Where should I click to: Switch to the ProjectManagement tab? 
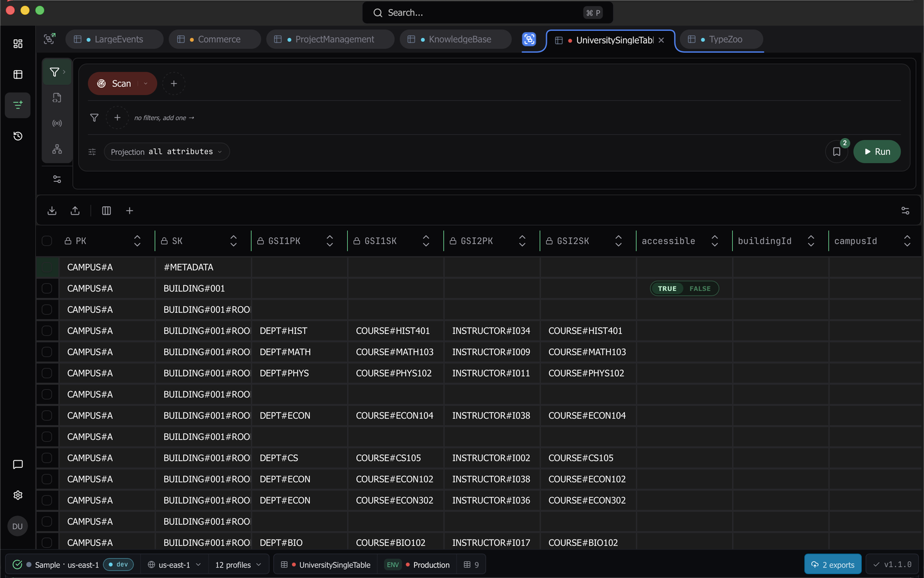click(x=330, y=39)
